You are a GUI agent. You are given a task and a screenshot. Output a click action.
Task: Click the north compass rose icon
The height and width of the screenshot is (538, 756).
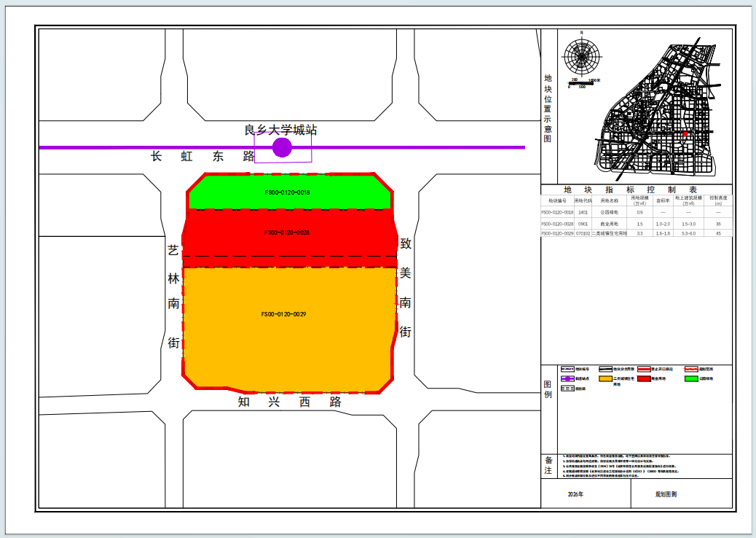[x=581, y=56]
